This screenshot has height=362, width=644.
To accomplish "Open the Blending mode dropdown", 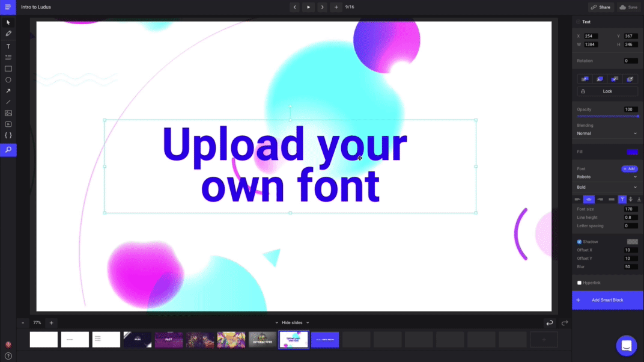I will coord(607,133).
